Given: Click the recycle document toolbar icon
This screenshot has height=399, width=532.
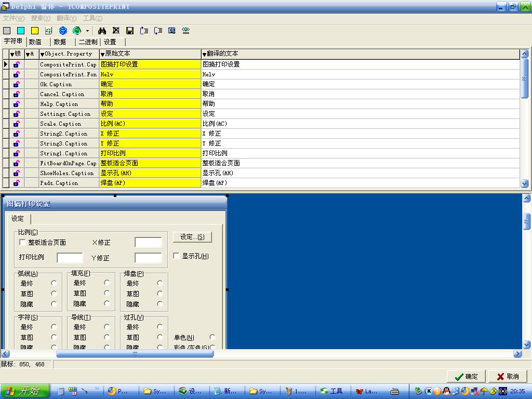Looking at the screenshot, I should (x=48, y=31).
